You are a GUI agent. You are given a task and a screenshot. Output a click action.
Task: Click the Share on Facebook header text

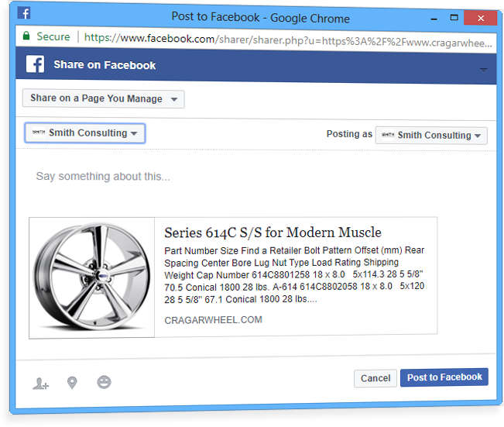[x=105, y=65]
